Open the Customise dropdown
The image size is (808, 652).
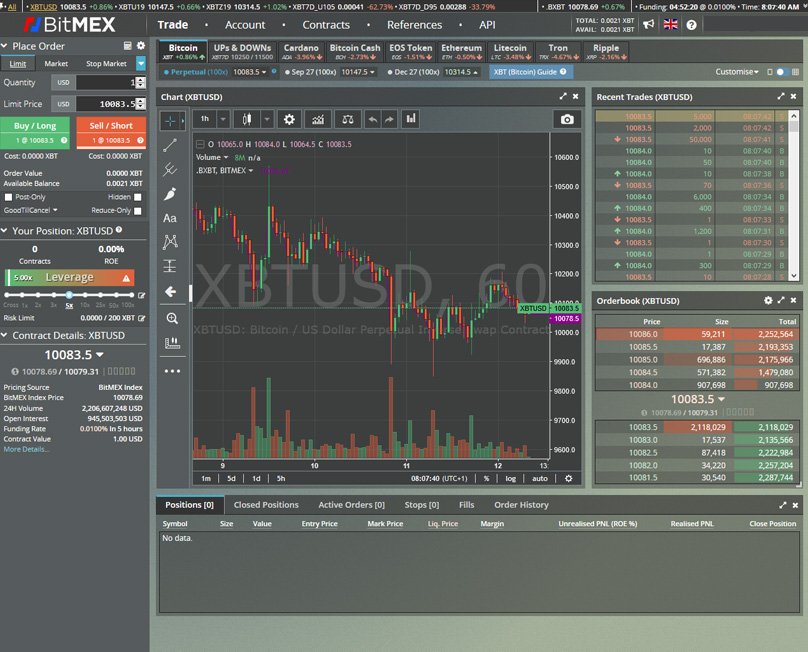pos(737,72)
